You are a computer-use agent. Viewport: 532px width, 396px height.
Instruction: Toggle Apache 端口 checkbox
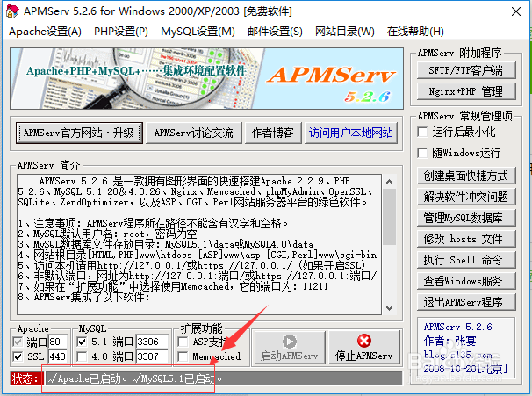click(18, 342)
